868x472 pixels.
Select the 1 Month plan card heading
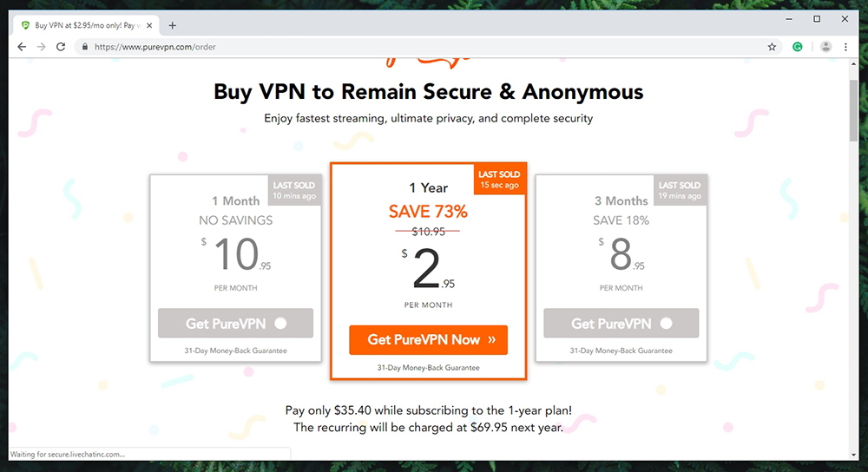[235, 201]
